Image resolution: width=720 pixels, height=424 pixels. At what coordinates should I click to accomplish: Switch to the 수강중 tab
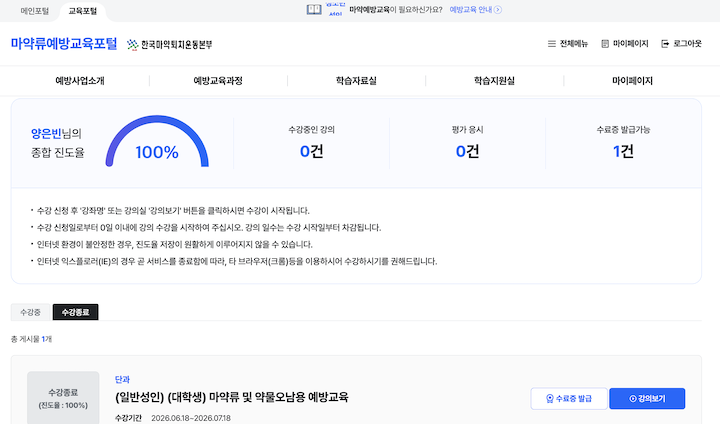30,312
